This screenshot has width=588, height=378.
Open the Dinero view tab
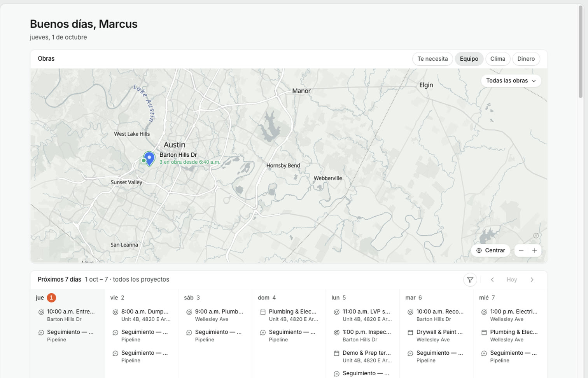(526, 59)
